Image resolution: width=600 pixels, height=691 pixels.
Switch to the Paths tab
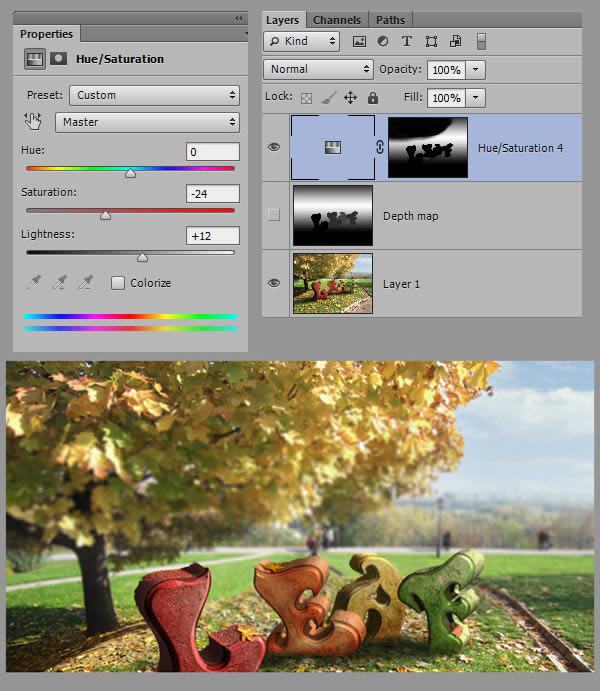tap(390, 20)
